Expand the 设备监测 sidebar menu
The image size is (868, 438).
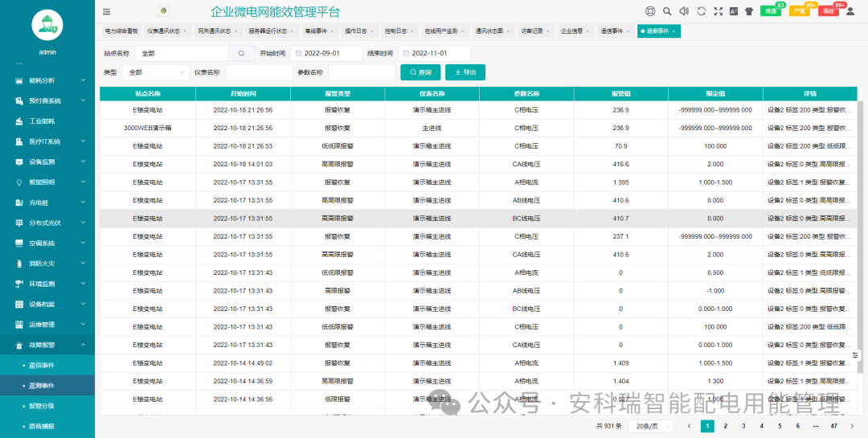tap(47, 162)
